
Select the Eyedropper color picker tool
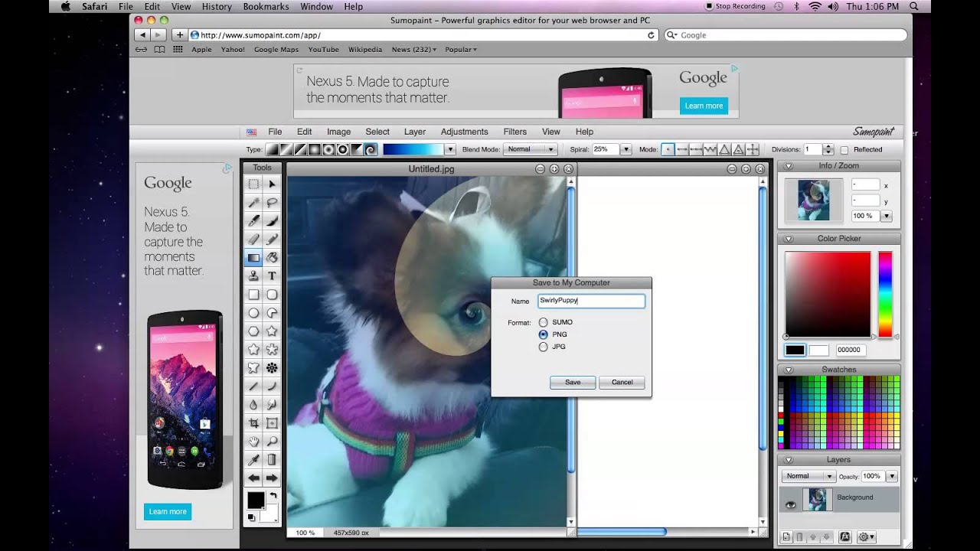click(x=253, y=459)
